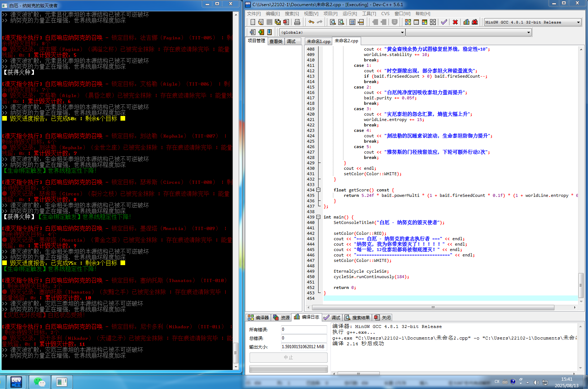The height and width of the screenshot is (389, 588).
Task: Click the New file icon in Dev-C++
Action: pos(253,22)
